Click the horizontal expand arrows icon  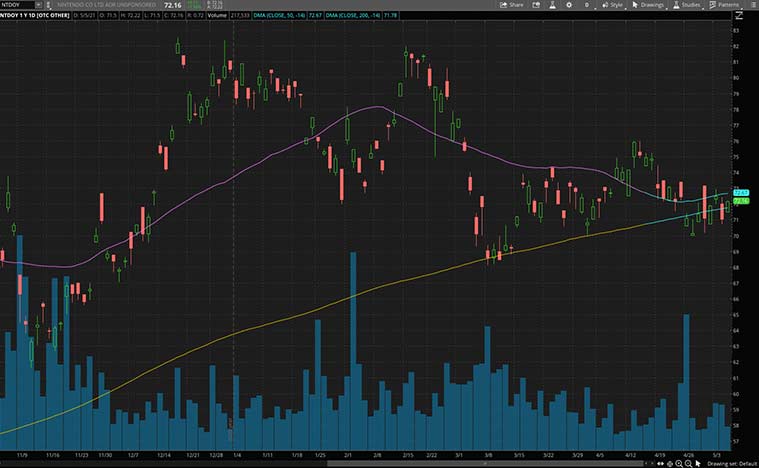(x=661, y=464)
